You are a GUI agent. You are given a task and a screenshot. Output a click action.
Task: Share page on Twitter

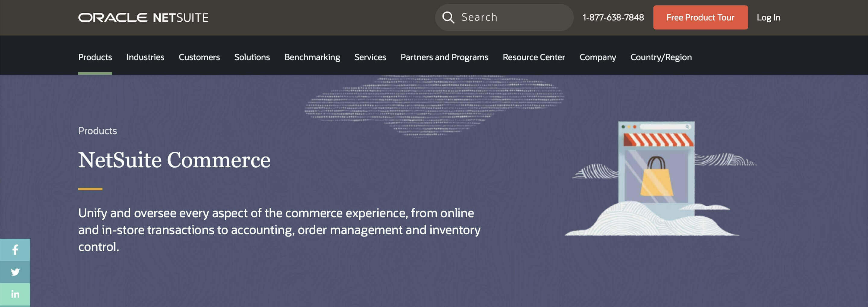pyautogui.click(x=15, y=272)
